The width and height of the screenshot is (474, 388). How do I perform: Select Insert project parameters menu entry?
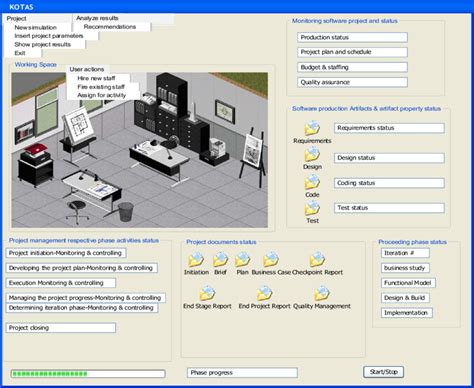coord(49,36)
